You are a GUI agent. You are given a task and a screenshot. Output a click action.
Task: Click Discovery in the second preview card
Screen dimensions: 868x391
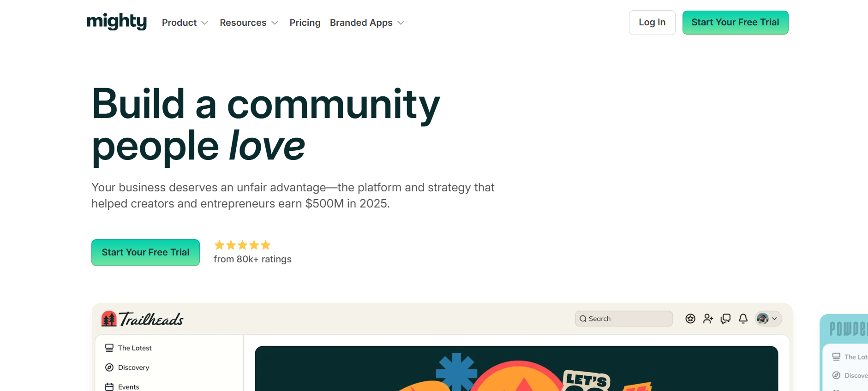point(850,375)
